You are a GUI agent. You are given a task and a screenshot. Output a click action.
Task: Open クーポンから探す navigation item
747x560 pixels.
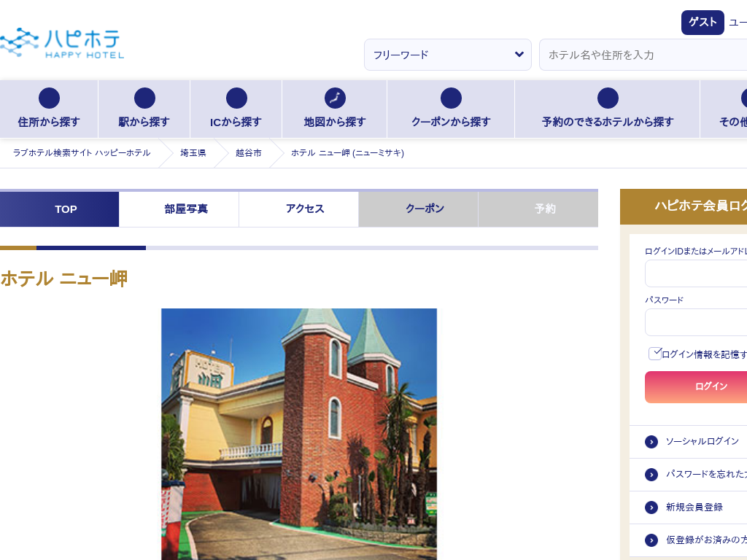(451, 109)
